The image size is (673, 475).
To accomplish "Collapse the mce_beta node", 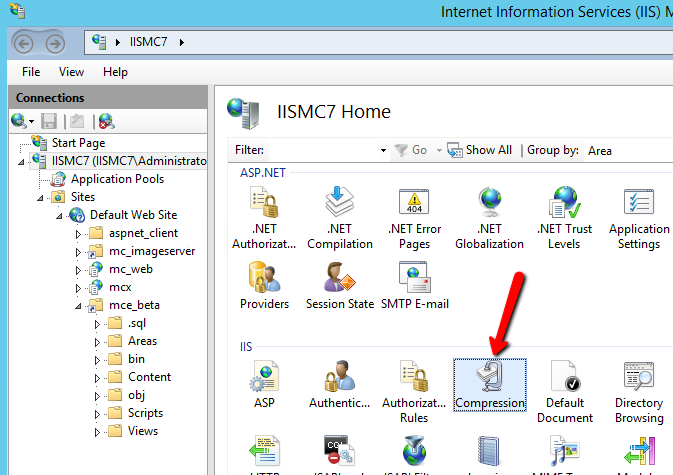I will [x=78, y=306].
